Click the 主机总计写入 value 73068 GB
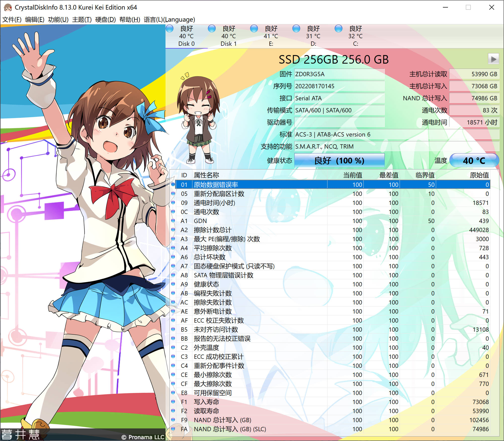The height and width of the screenshot is (441, 504). [474, 86]
